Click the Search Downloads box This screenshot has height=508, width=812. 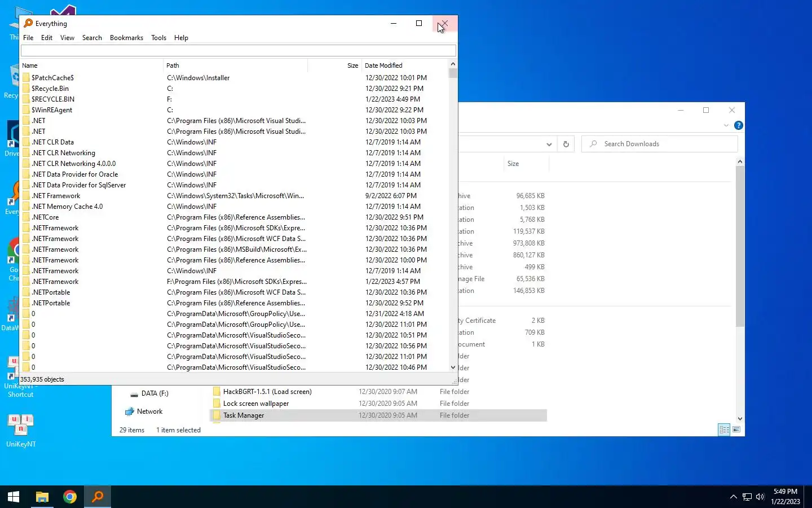pyautogui.click(x=660, y=144)
